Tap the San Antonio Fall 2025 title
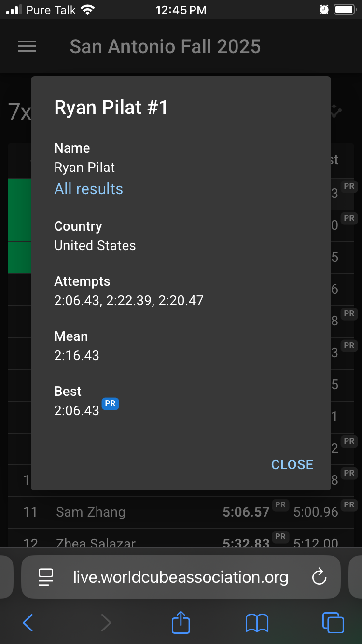Image resolution: width=362 pixels, height=644 pixels. pyautogui.click(x=165, y=46)
